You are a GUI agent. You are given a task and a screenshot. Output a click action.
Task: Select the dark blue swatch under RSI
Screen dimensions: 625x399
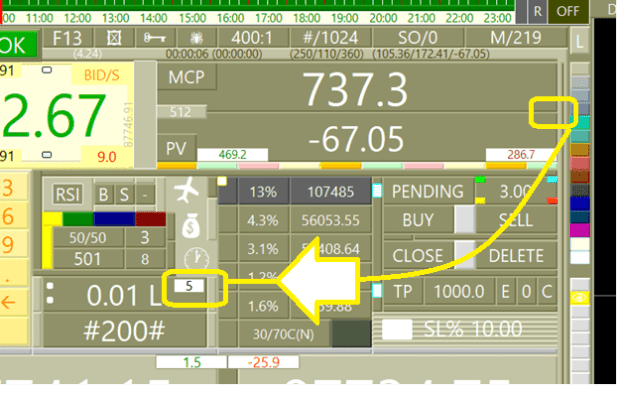click(x=114, y=219)
